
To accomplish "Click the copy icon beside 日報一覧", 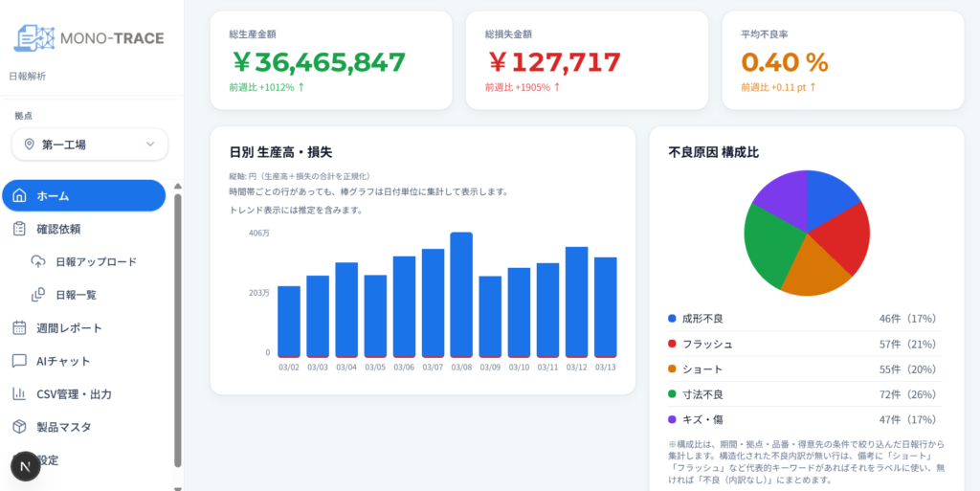I will tap(38, 295).
